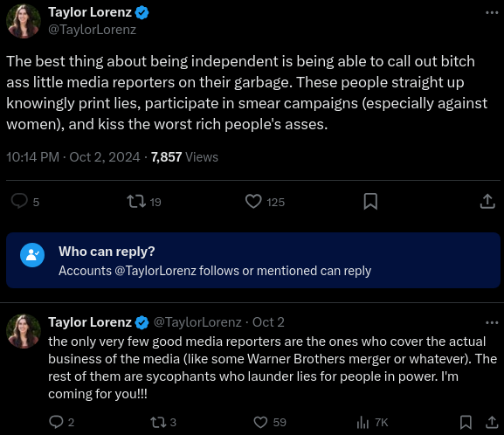504x435 pixels.
Task: Open the more options menu on reply tweet
Action: [492, 322]
